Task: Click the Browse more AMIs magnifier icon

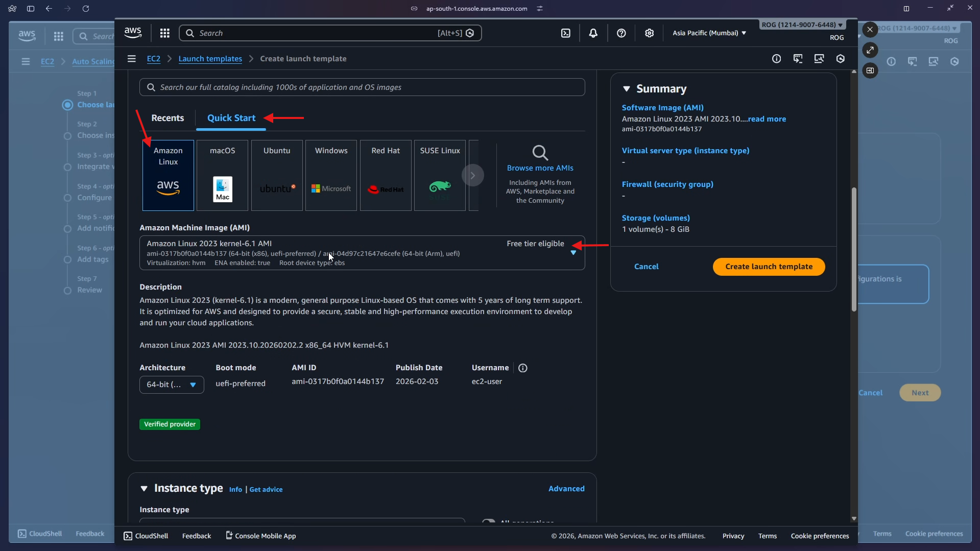Action: (540, 152)
